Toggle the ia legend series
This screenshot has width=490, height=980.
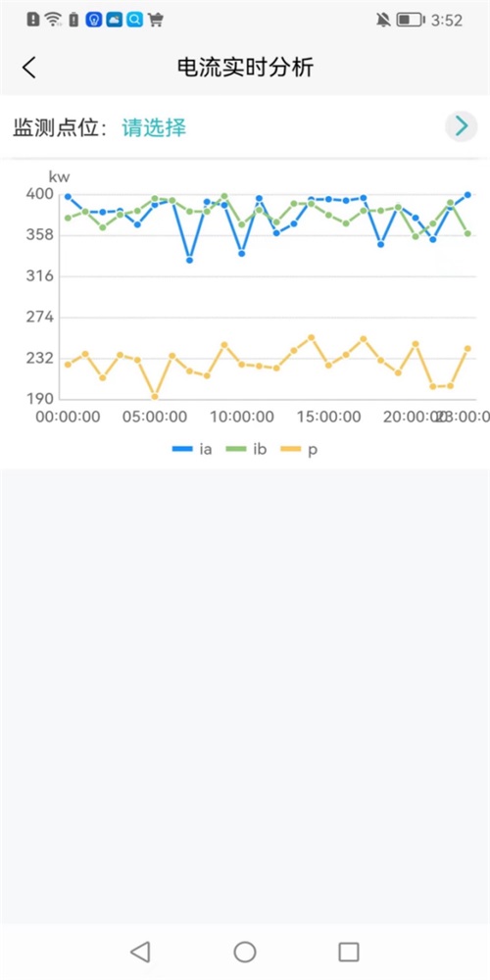point(192,449)
